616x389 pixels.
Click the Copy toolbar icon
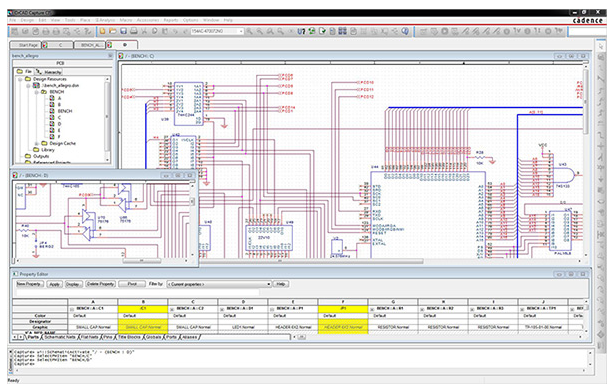point(154,31)
